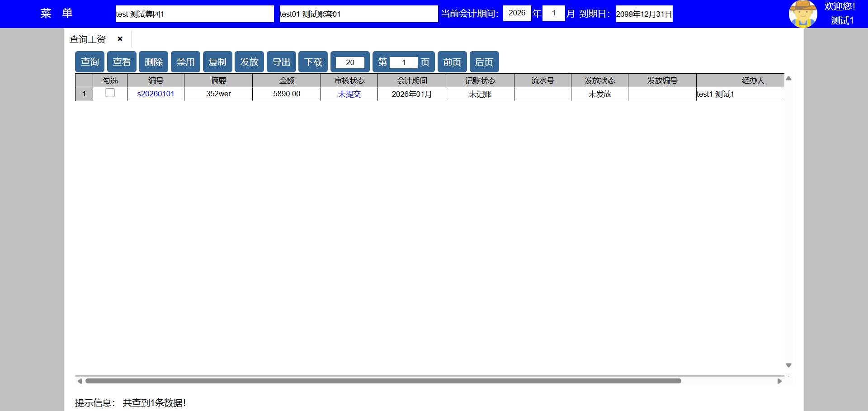Click the accounting year field showing 2026
Screen dimensions: 868x411
click(517, 13)
